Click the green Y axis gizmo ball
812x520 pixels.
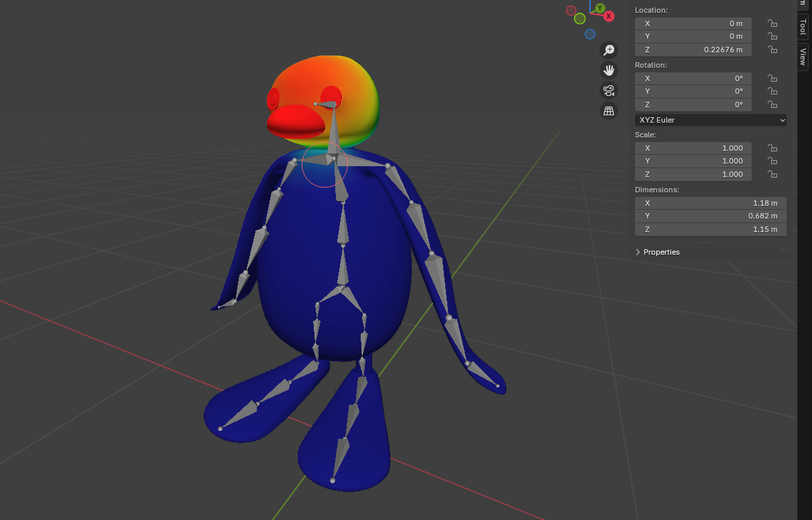[600, 8]
